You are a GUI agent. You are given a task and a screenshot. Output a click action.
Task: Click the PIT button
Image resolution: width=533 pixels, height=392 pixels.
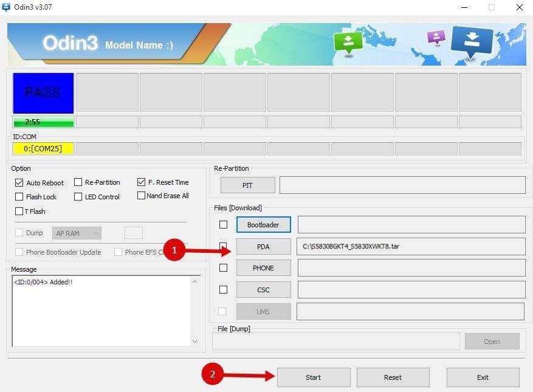point(247,185)
